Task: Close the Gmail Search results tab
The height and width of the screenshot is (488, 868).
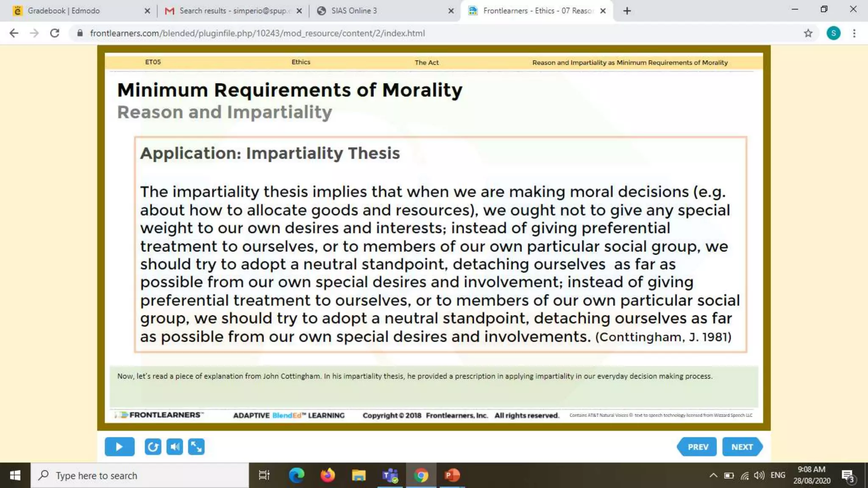Action: (299, 11)
